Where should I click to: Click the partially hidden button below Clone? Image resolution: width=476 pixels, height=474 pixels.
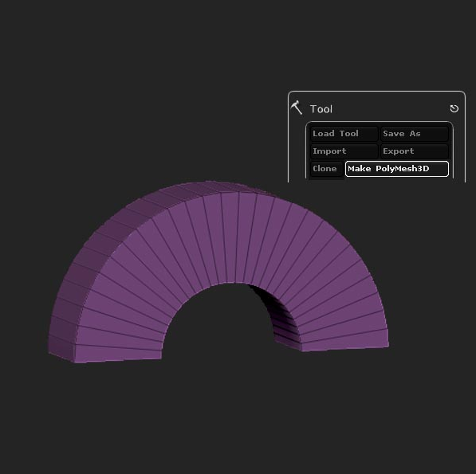[x=327, y=179]
